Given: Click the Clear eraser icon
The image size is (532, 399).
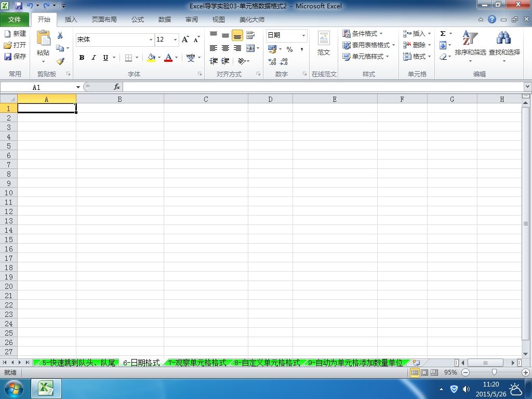Looking at the screenshot, I should click(x=443, y=57).
